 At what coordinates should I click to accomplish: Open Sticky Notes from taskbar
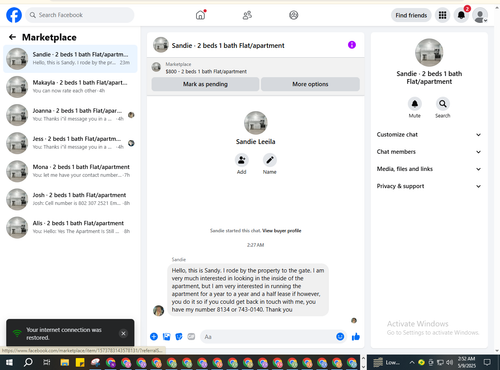[x=80, y=362]
